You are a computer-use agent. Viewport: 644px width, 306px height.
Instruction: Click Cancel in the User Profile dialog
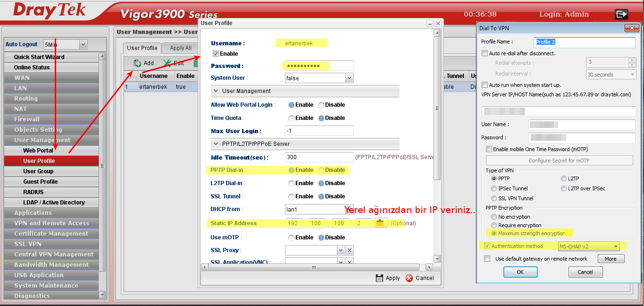tap(419, 278)
